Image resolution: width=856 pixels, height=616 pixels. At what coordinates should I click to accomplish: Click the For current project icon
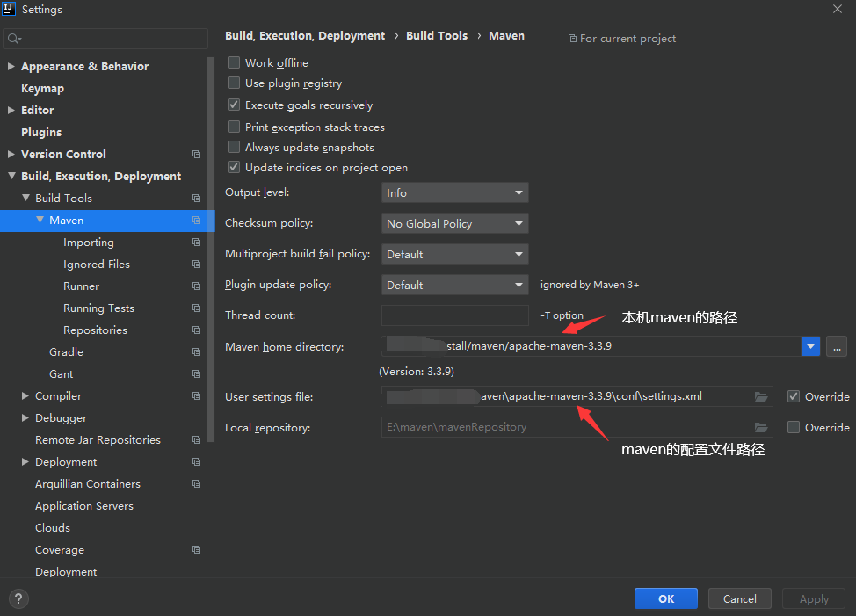click(572, 38)
